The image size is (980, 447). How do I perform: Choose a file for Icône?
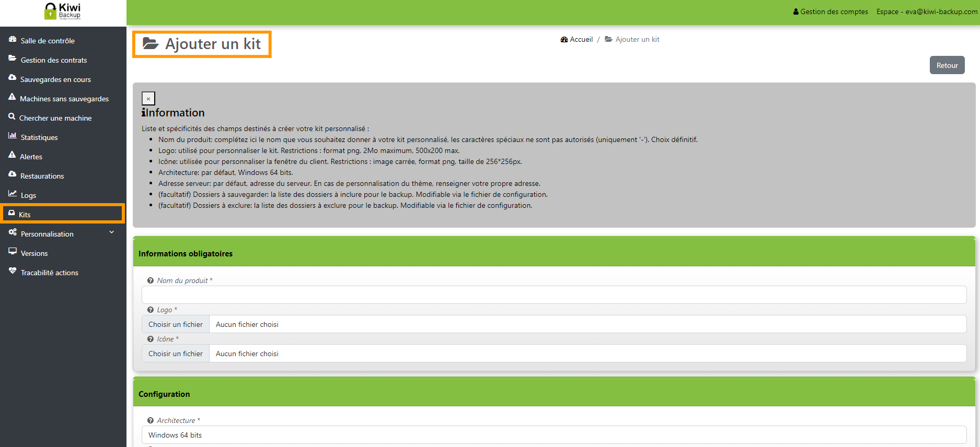[x=176, y=354]
